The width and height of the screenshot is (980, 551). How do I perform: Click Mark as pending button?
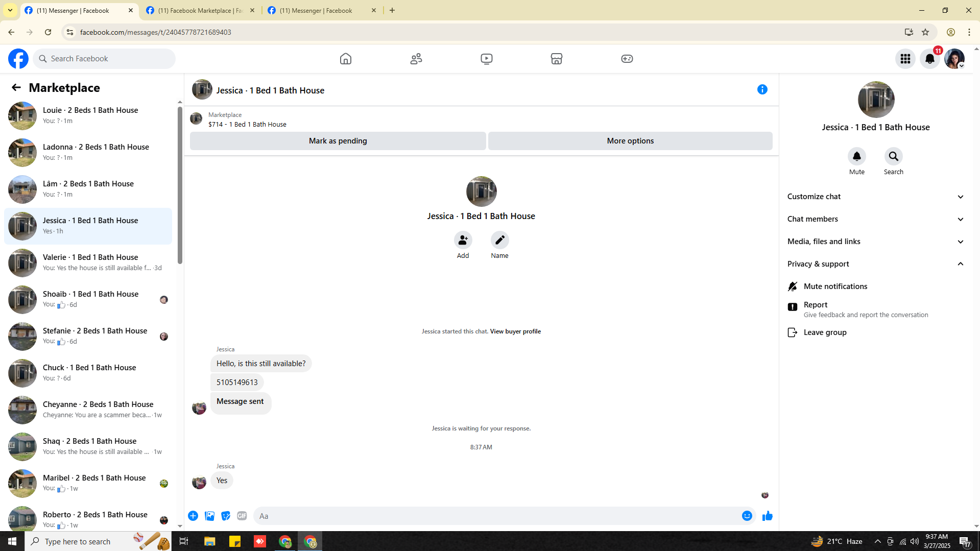pos(338,141)
